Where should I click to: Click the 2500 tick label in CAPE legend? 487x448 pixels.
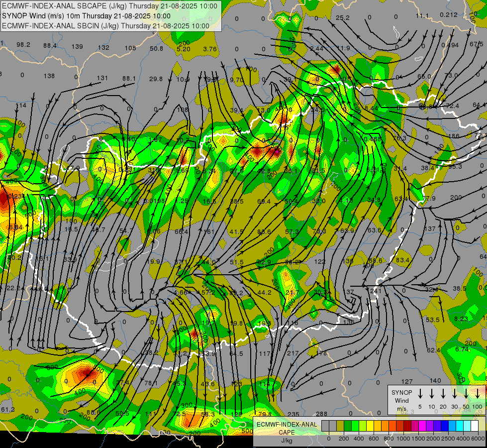pos(448,439)
